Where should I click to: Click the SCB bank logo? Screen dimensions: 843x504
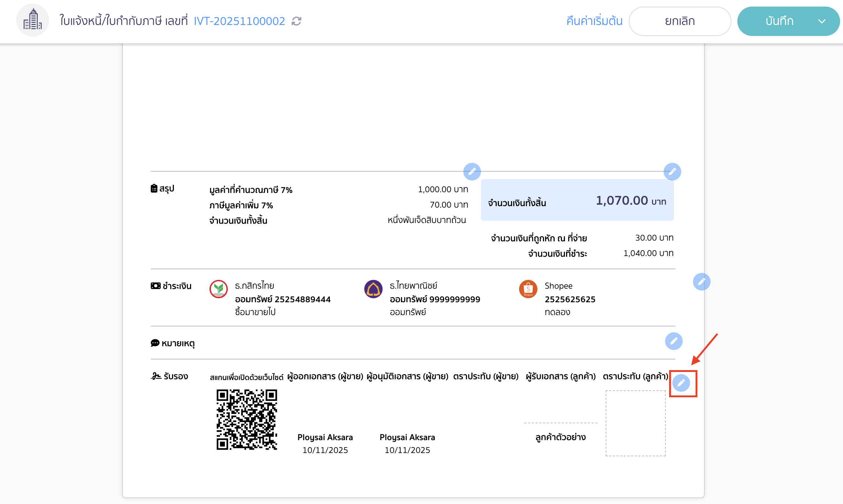click(x=373, y=289)
